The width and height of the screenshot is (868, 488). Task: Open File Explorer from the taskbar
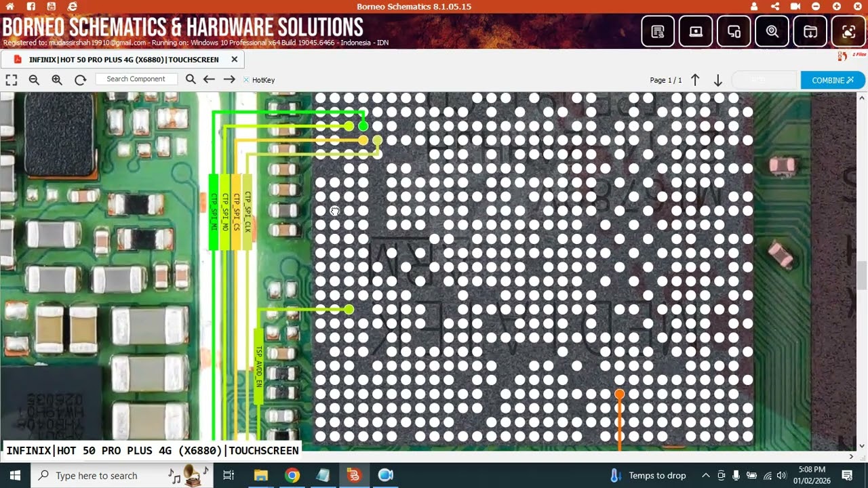tap(261, 475)
